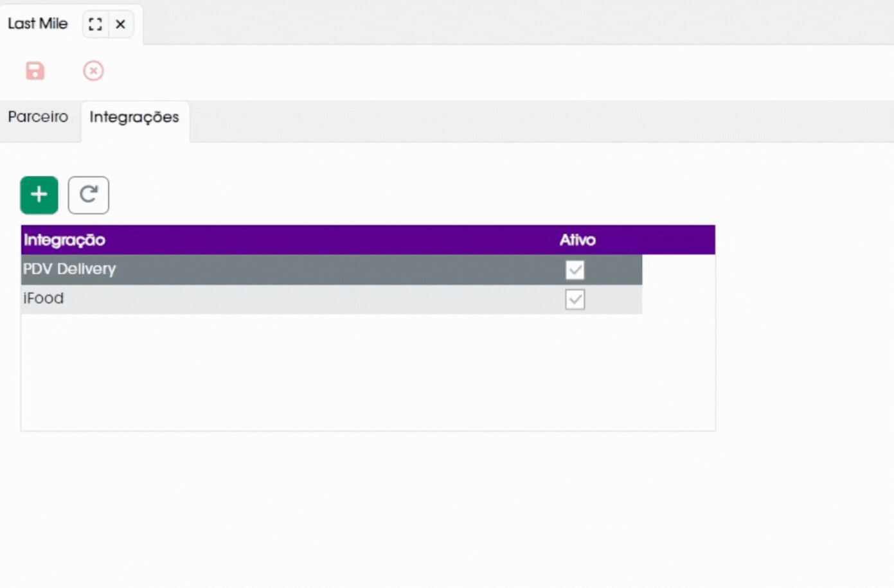The image size is (894, 588).
Task: Add a new integration with plus button
Action: click(39, 195)
